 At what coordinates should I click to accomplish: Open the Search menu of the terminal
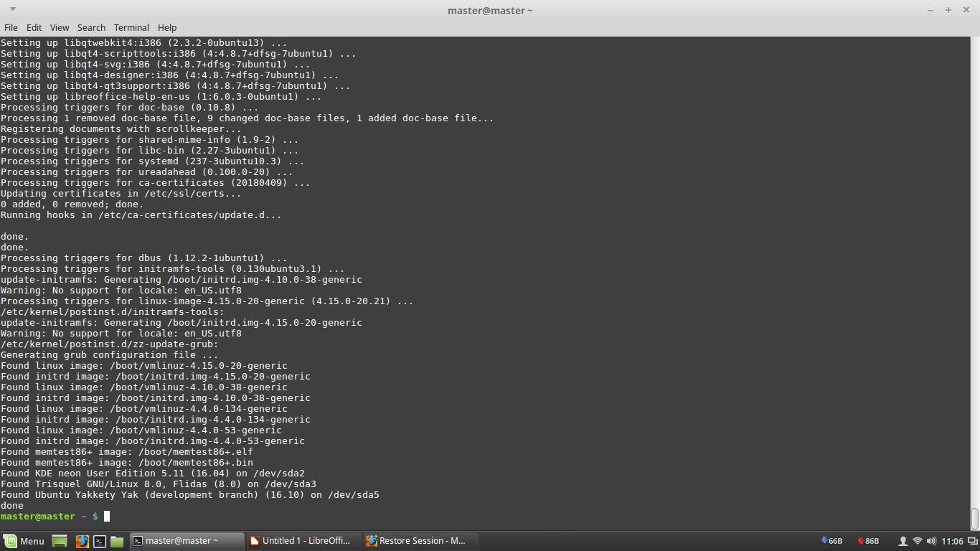point(91,27)
